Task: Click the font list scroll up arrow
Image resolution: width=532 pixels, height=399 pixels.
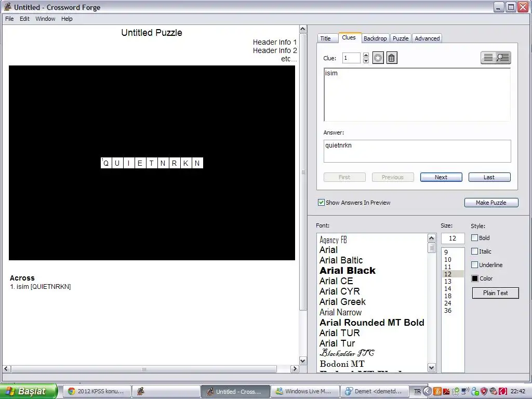Action: coord(432,238)
